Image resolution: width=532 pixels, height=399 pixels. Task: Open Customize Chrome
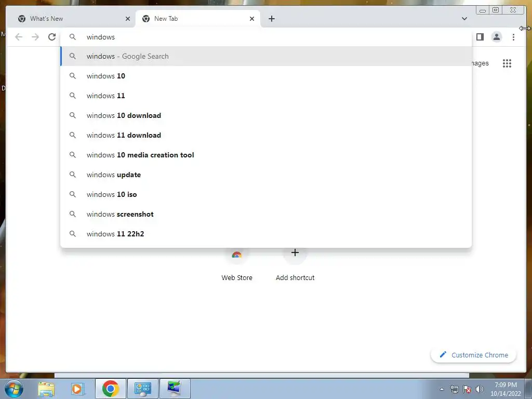[473, 355]
